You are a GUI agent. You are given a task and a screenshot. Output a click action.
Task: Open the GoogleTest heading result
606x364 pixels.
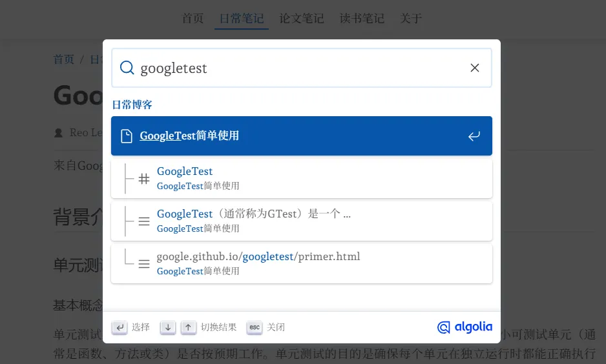(x=302, y=179)
